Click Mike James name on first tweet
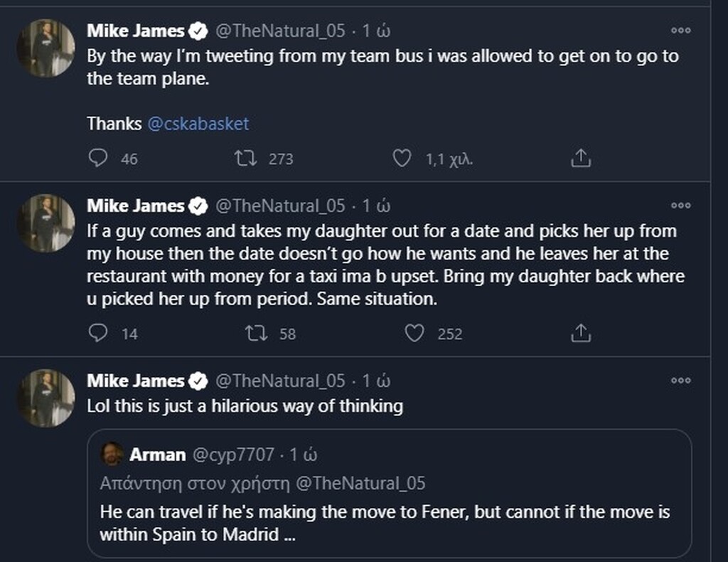The image size is (728, 562). coord(136,31)
